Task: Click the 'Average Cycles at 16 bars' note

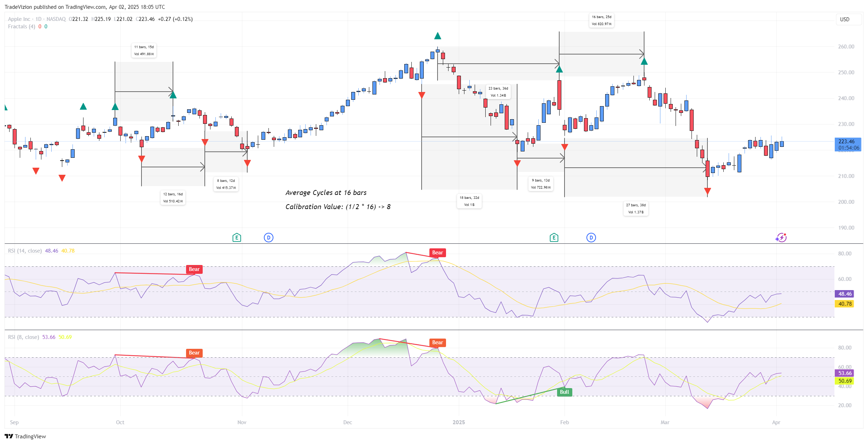Action: (x=326, y=193)
